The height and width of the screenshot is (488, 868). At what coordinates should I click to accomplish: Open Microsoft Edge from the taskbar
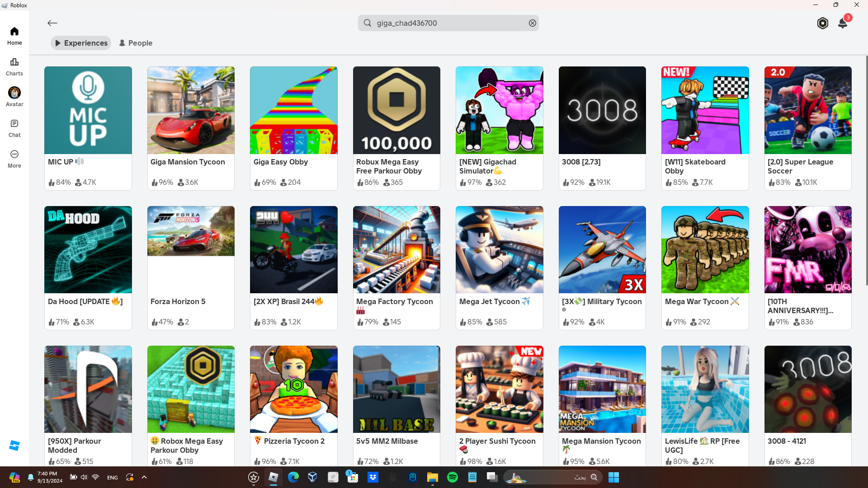pyautogui.click(x=293, y=477)
